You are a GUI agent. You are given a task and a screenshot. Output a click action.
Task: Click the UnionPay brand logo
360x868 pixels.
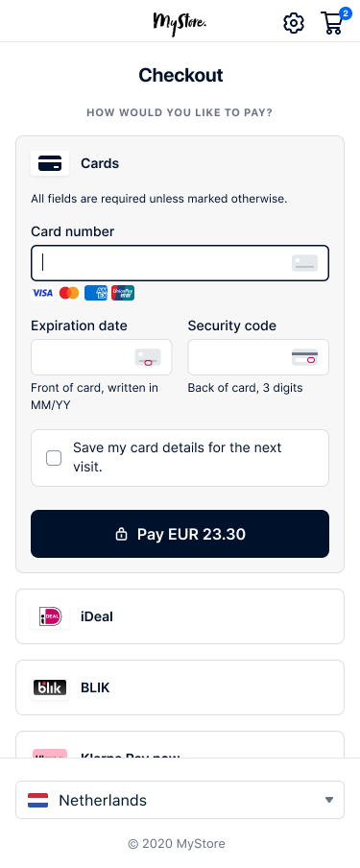tap(123, 293)
